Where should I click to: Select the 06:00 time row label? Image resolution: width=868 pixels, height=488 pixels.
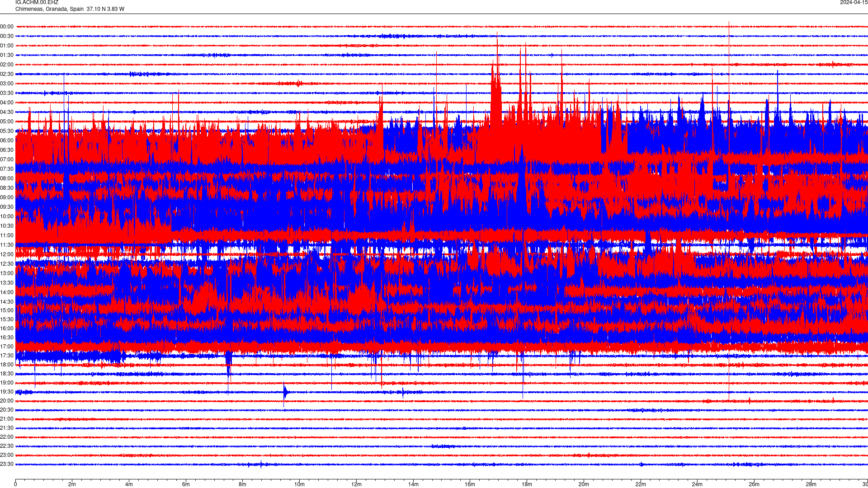[x=7, y=141]
